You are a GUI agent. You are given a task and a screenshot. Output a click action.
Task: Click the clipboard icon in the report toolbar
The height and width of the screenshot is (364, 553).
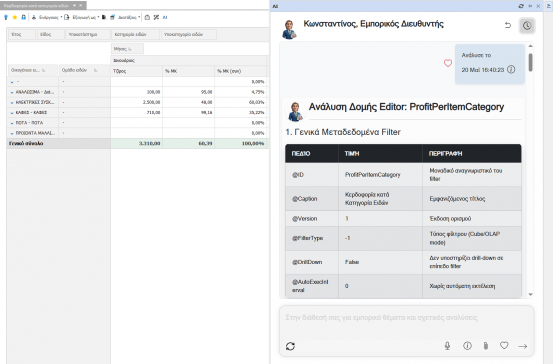147,17
